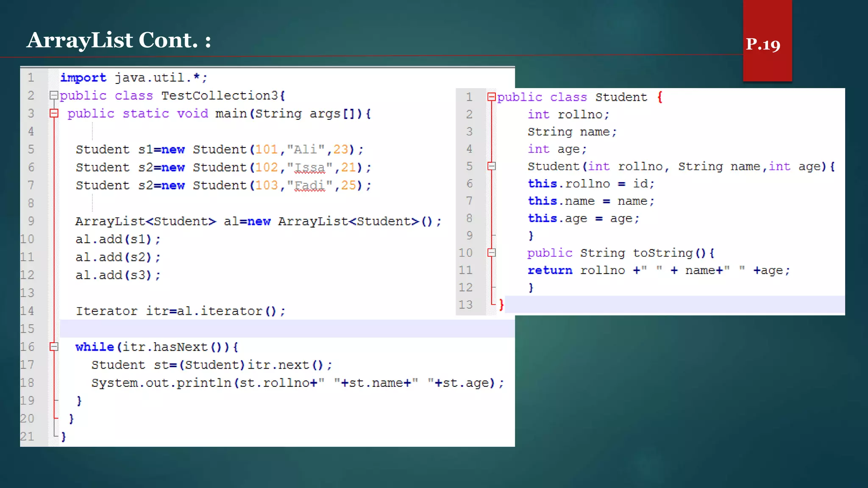
Task: Click the 'this.rollno = id;' line
Action: coord(591,184)
